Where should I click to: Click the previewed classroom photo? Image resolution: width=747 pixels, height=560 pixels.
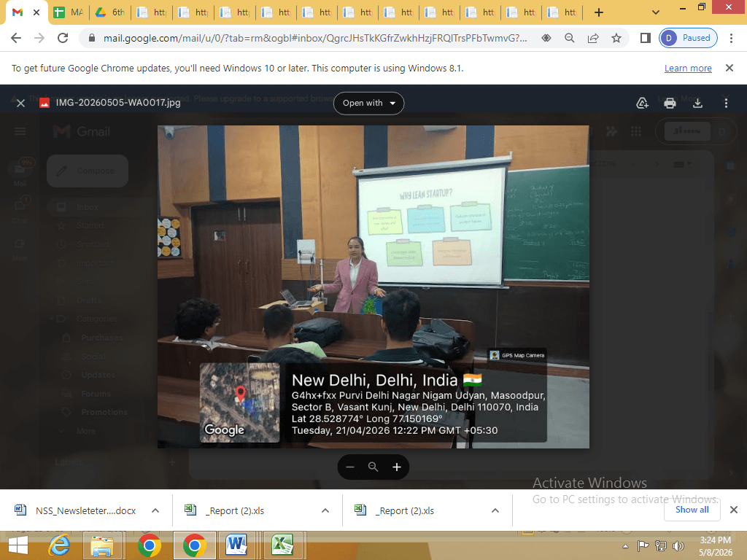pyautogui.click(x=373, y=287)
